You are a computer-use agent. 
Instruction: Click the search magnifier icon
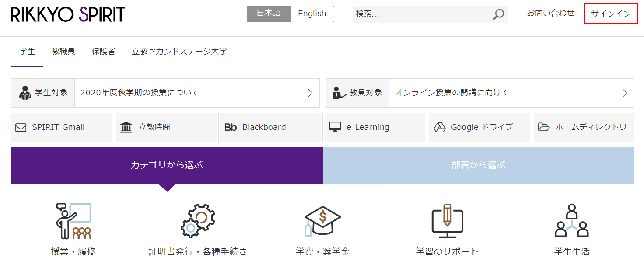pos(498,14)
